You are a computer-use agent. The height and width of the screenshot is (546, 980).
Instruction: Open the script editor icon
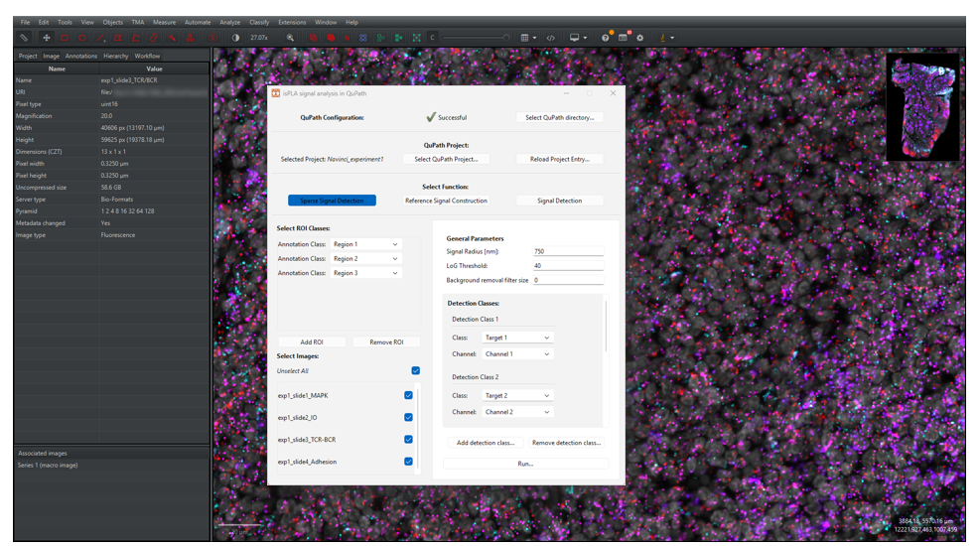551,38
